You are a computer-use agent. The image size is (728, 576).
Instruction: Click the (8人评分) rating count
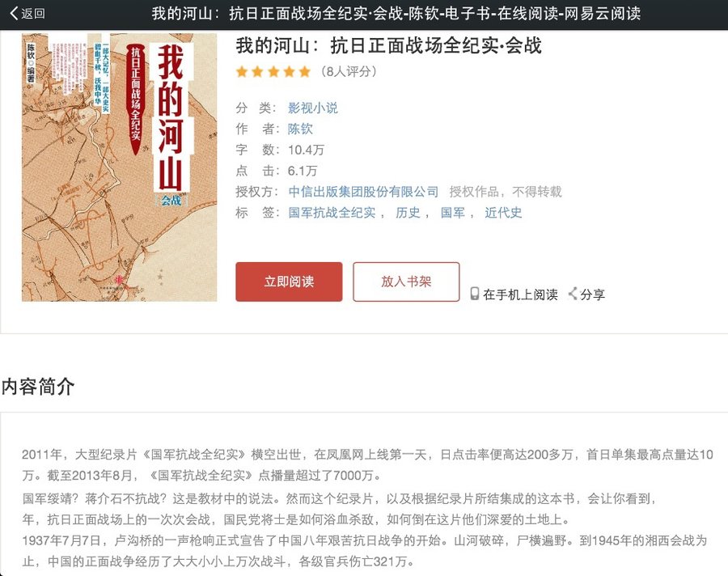tap(348, 72)
